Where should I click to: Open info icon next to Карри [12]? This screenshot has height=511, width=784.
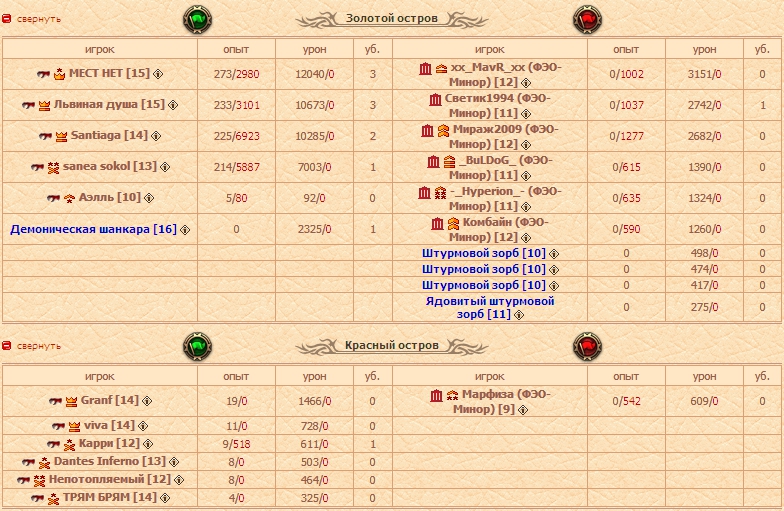tap(148, 444)
